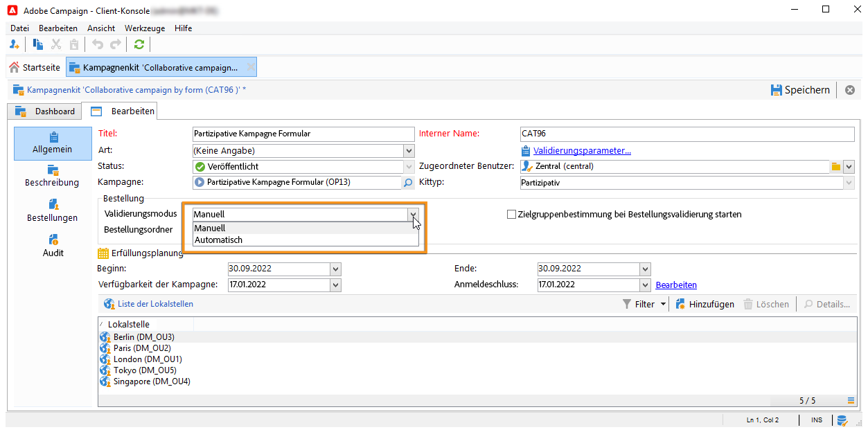Click the paste clipboard icon
The height and width of the screenshot is (432, 868).
74,44
